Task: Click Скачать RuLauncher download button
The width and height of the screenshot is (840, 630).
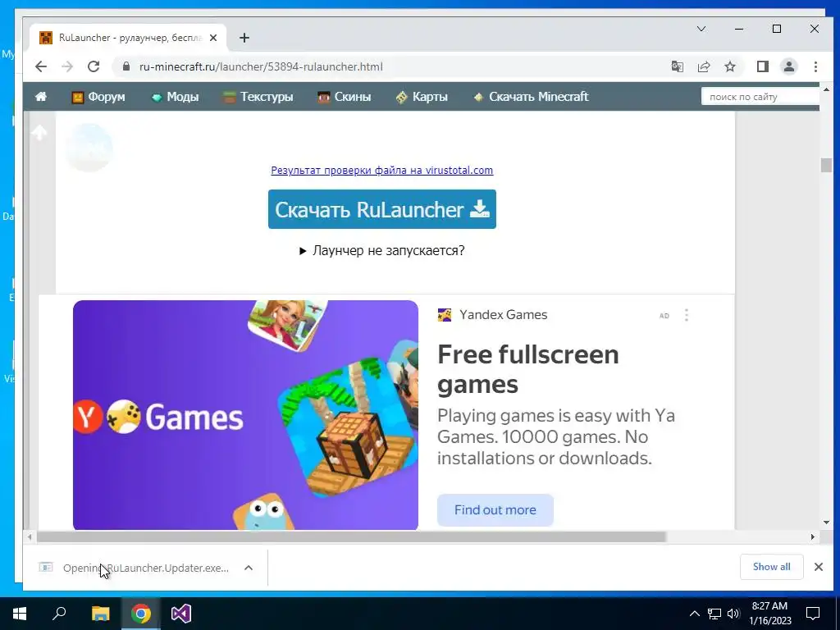Action: [382, 209]
